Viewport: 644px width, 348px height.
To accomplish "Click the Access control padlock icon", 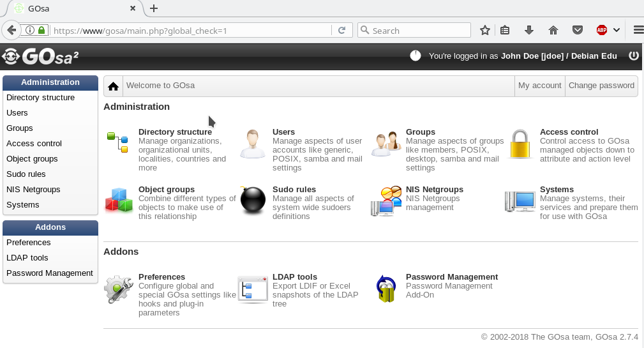I will pyautogui.click(x=520, y=144).
